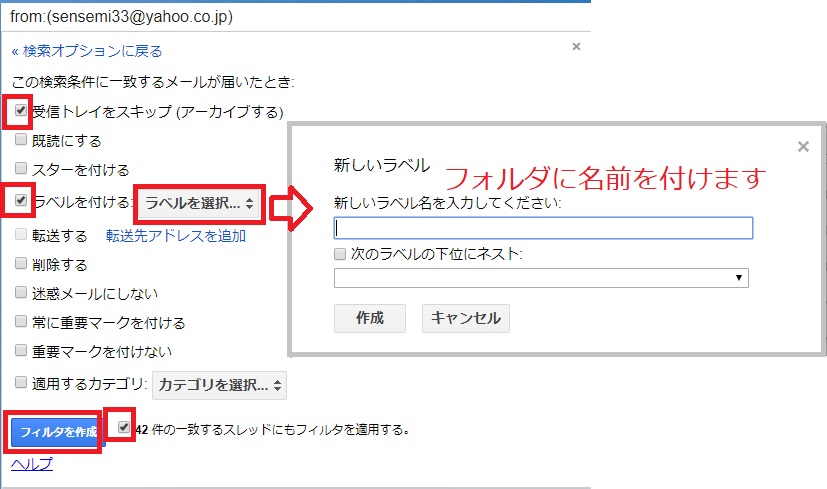Close the 新しいラベル dialog X
827x489 pixels.
click(x=803, y=147)
